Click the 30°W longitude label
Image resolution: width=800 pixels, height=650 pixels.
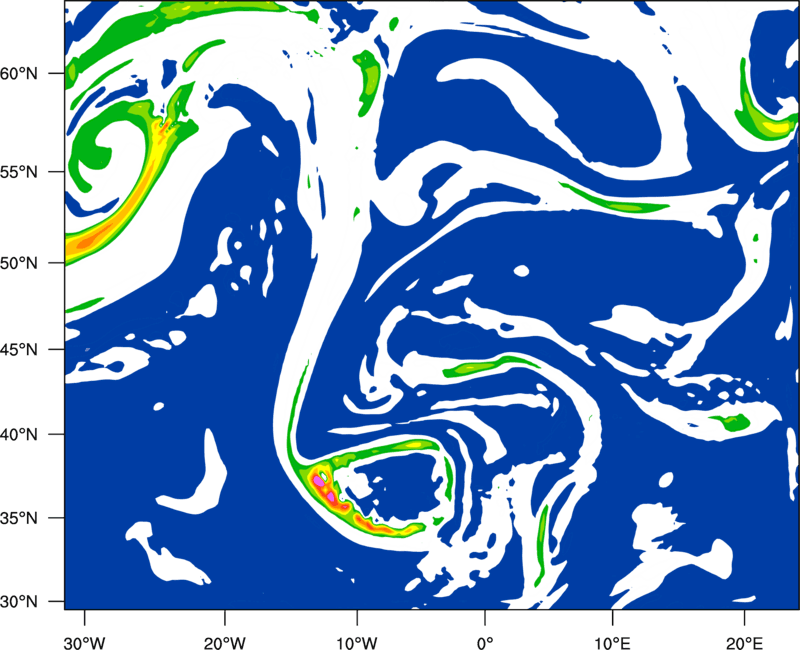click(84, 643)
